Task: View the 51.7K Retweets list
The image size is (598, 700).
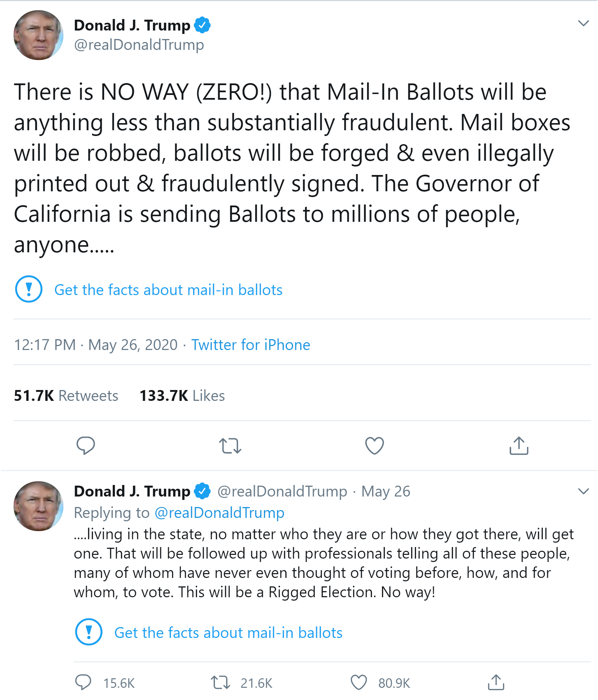Action: [66, 396]
